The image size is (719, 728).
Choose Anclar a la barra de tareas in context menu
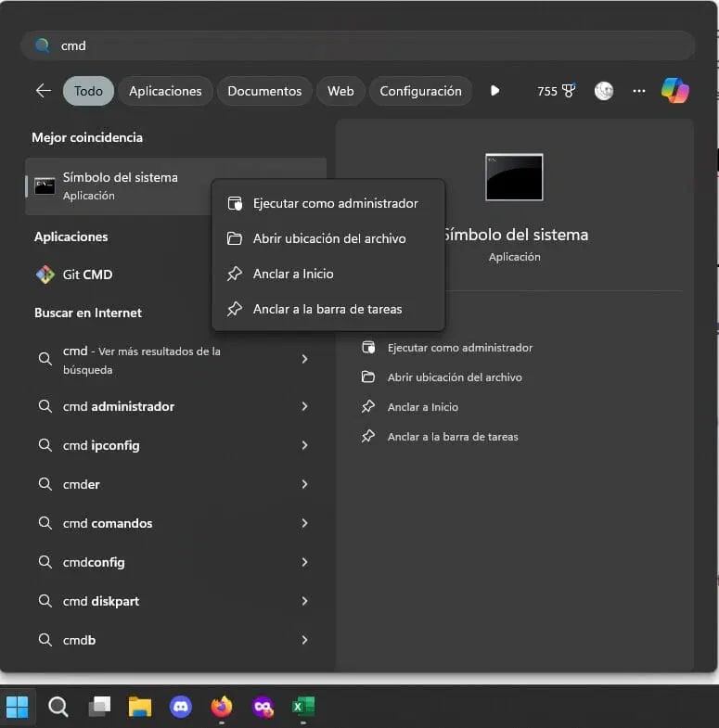coord(328,309)
